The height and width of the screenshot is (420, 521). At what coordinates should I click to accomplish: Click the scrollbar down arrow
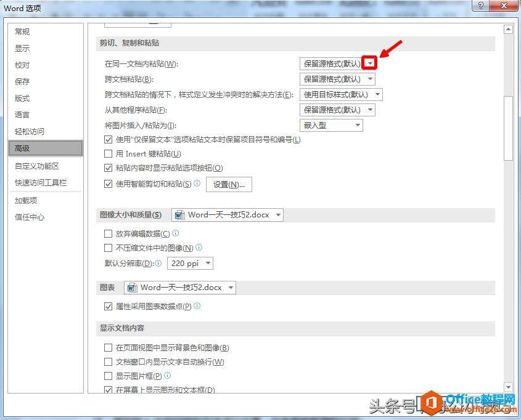[x=508, y=387]
